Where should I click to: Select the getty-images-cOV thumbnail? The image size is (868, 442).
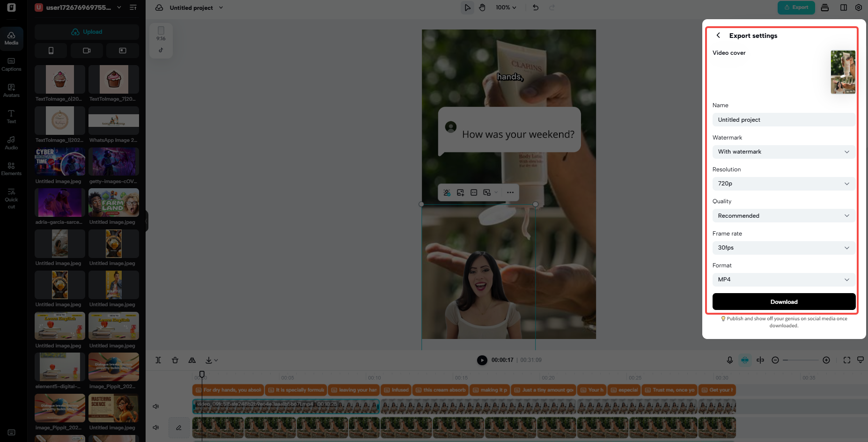pos(113,162)
